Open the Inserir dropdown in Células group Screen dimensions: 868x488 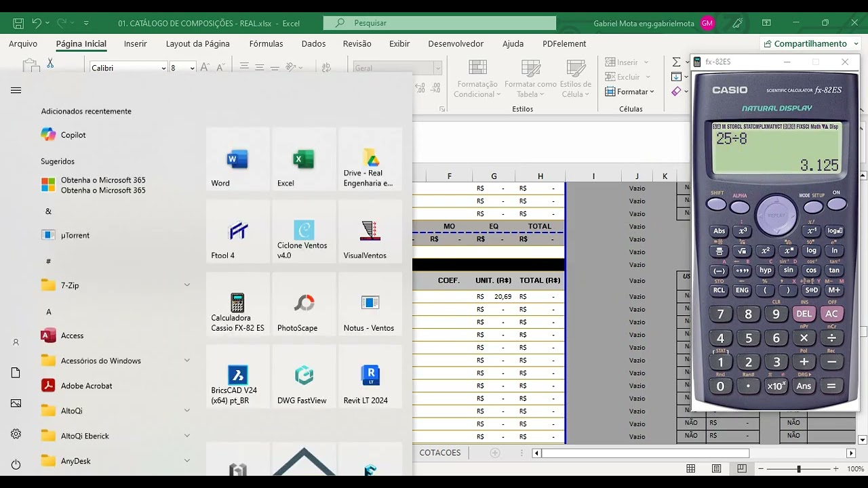(x=627, y=62)
